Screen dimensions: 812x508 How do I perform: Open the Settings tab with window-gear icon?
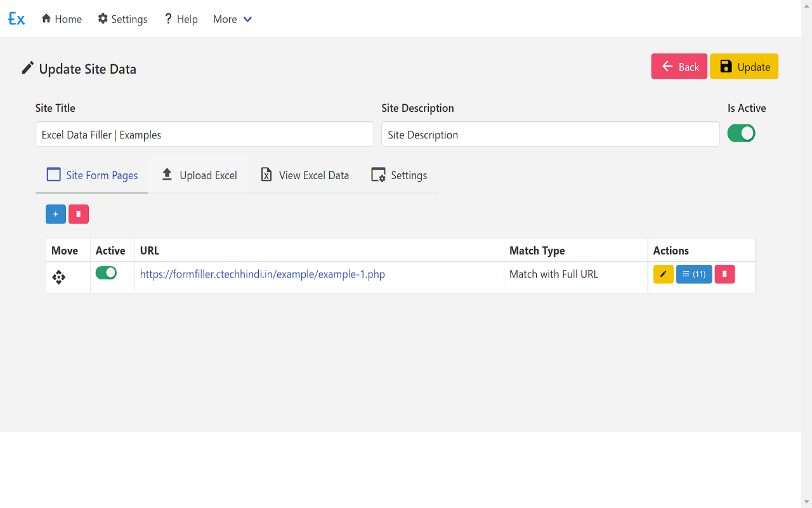pos(399,175)
